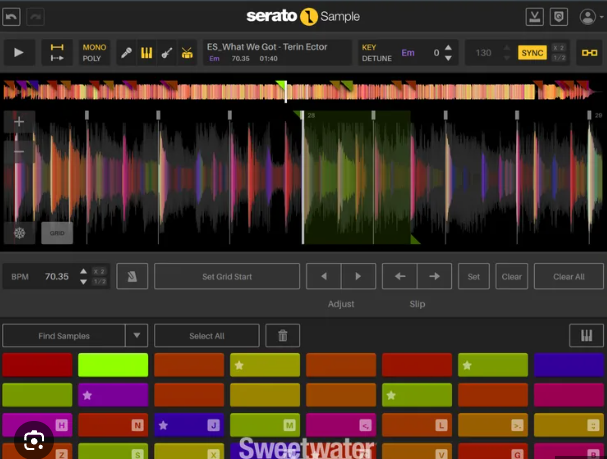Click the track title ES_What We Got
The height and width of the screenshot is (459, 607).
(x=267, y=47)
